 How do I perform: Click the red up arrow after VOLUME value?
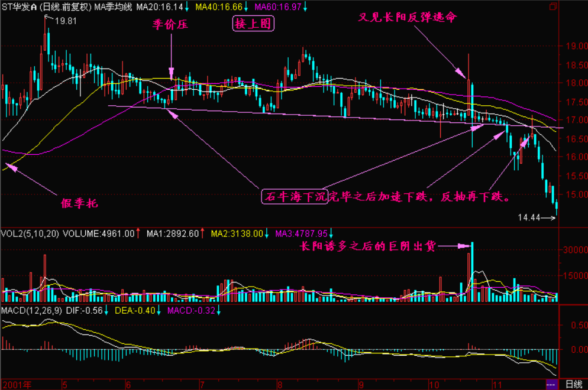pyautogui.click(x=137, y=233)
